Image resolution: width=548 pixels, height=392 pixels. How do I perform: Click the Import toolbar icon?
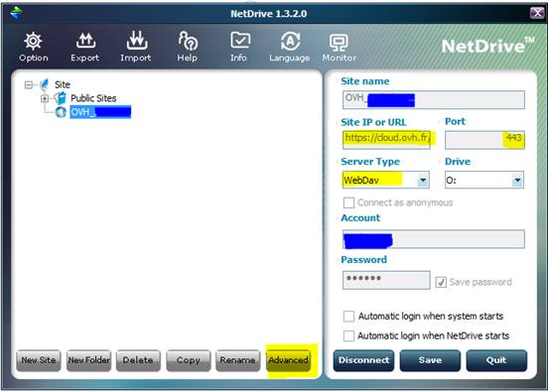(137, 40)
